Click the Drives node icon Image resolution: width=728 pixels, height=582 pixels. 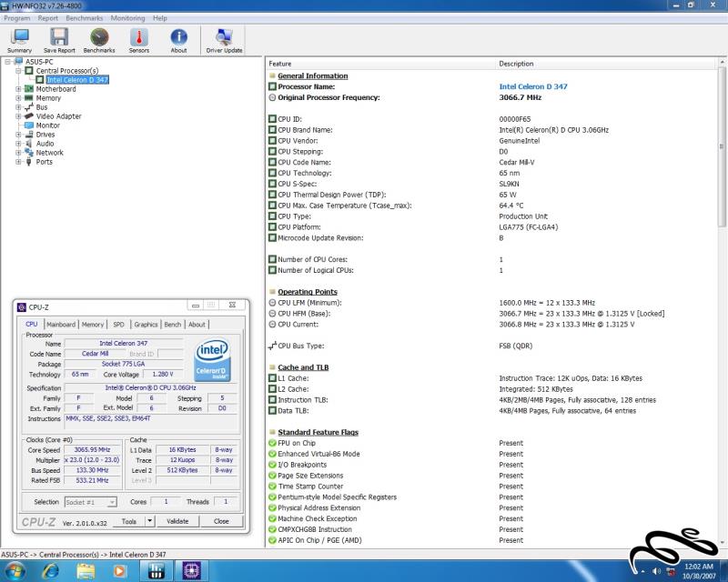[29, 135]
